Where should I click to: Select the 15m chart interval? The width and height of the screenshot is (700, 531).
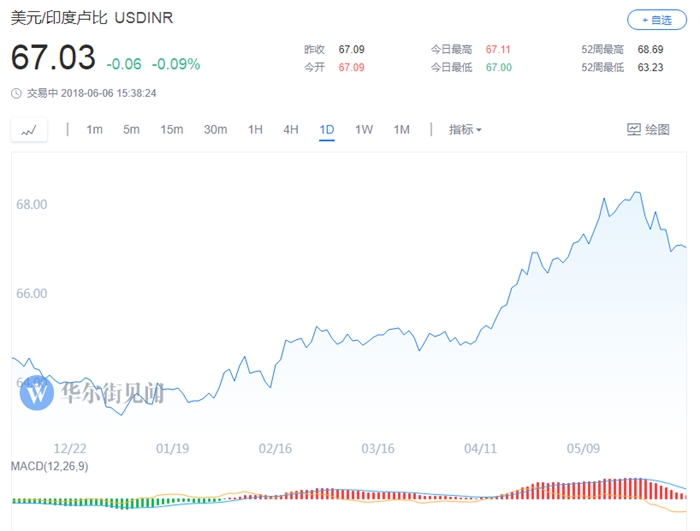[x=172, y=129]
